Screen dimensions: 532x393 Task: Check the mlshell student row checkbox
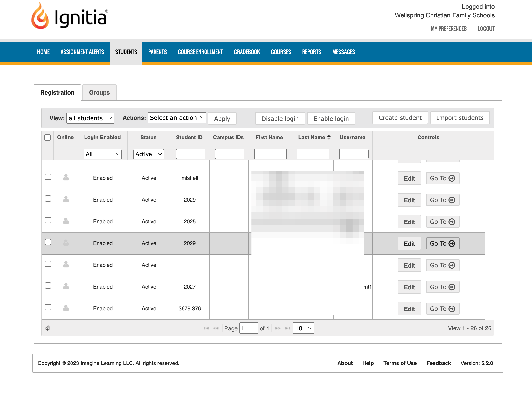pyautogui.click(x=48, y=177)
